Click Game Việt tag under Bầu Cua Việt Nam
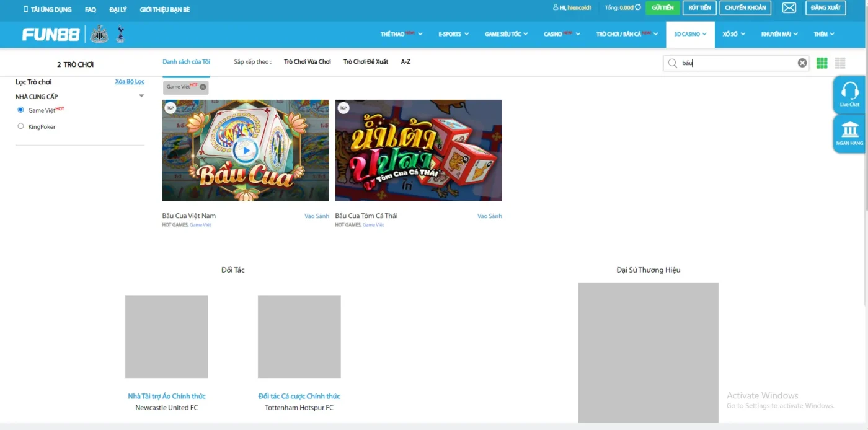Screen dimensions: 868x430 point(200,225)
